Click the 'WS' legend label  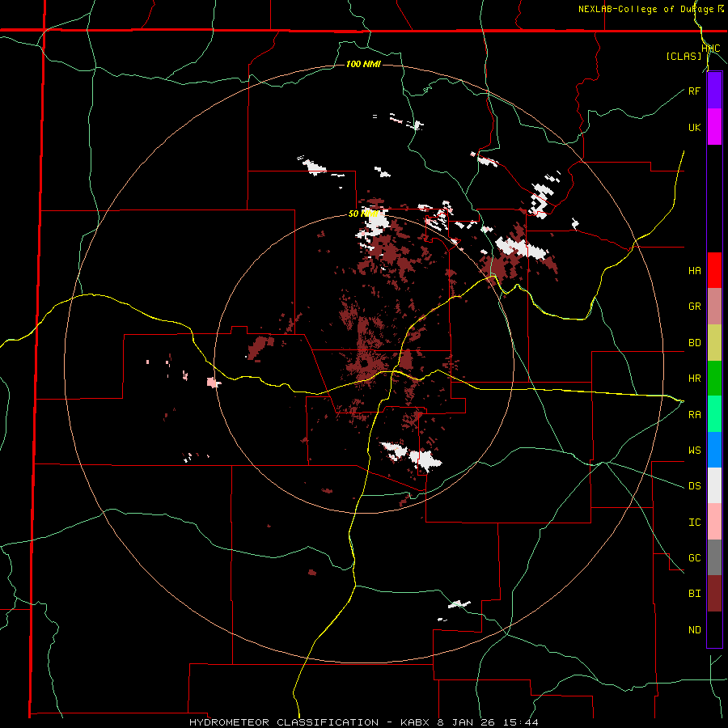coord(694,451)
